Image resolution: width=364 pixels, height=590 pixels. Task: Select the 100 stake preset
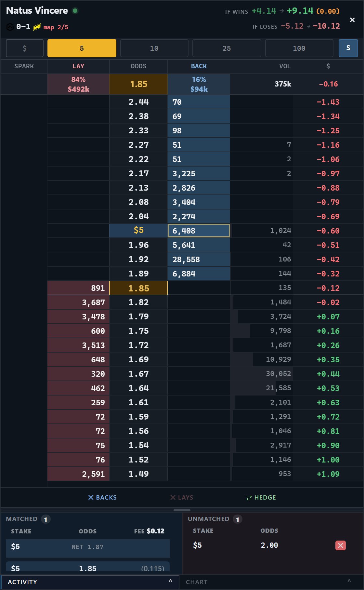[x=299, y=48]
